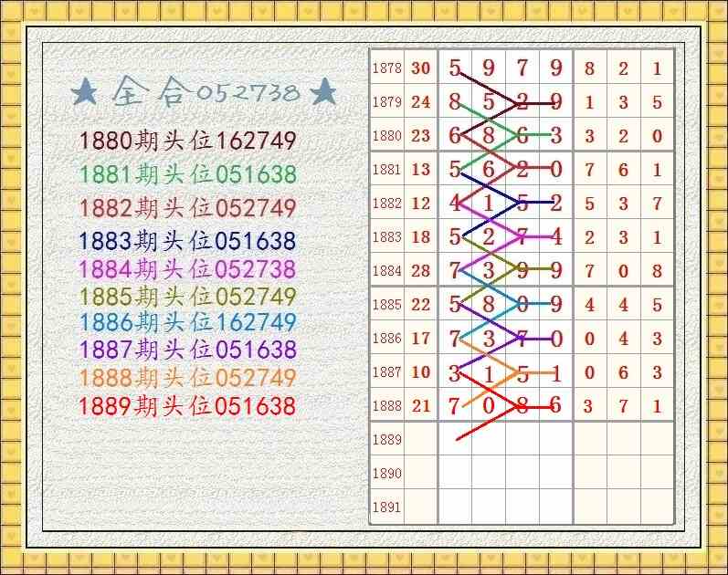Click the sum value 30 in row 1878
728x575 pixels.
click(x=420, y=68)
